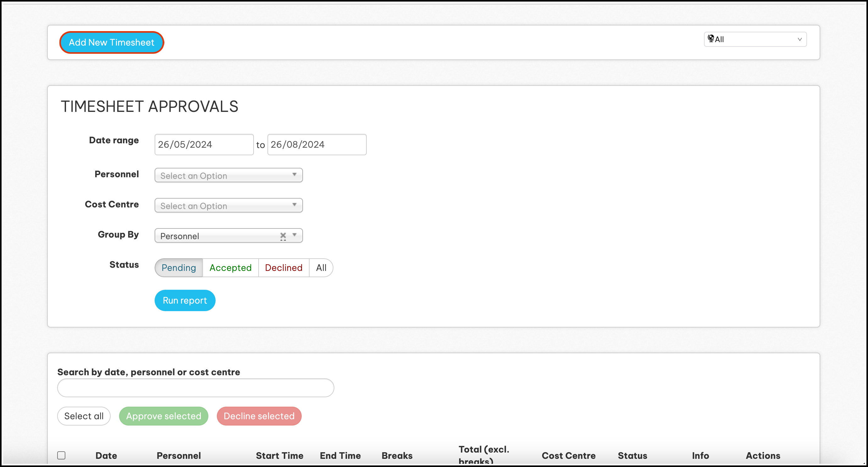Viewport: 868px width, 467px height.
Task: Tick the table header select checkbox
Action: [61, 455]
